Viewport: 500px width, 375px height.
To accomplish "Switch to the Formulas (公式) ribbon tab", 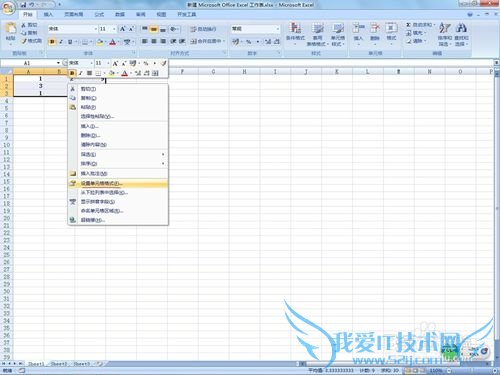I will [x=99, y=14].
